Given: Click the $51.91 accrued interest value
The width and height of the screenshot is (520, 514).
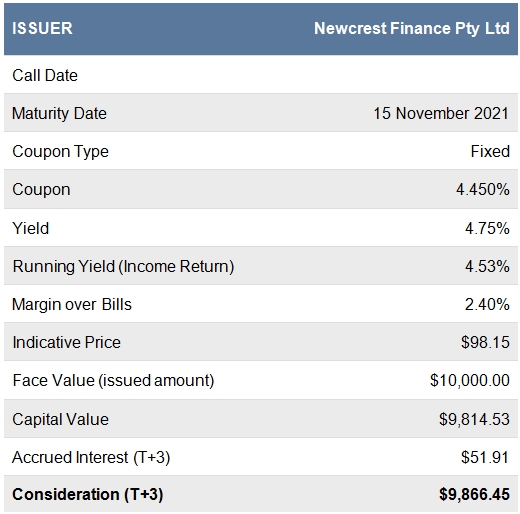Looking at the screenshot, I should (x=485, y=457).
